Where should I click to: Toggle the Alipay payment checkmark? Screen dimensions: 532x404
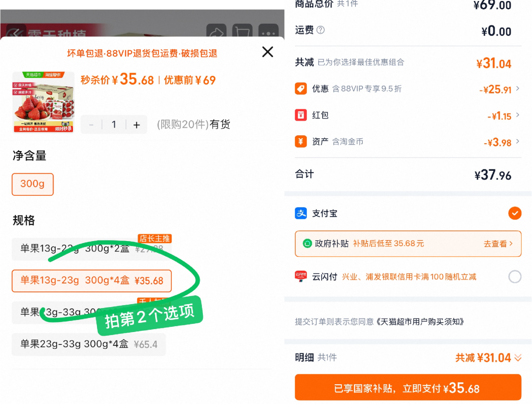pos(515,213)
